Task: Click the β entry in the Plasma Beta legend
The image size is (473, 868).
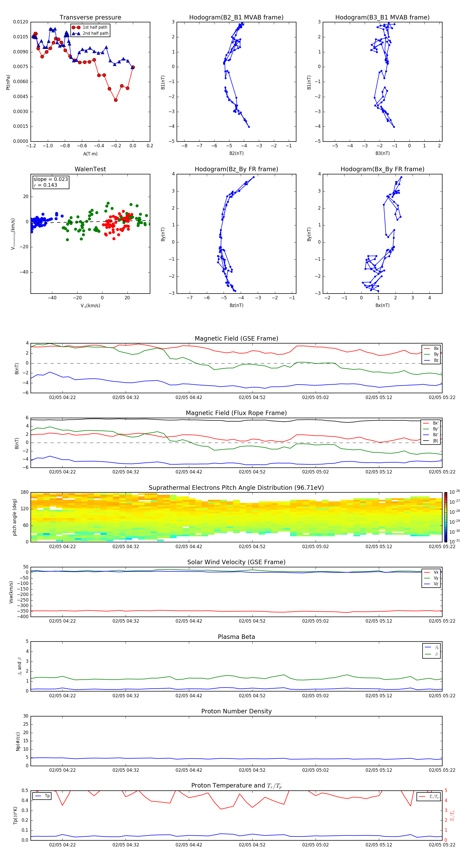Action: pos(431,654)
